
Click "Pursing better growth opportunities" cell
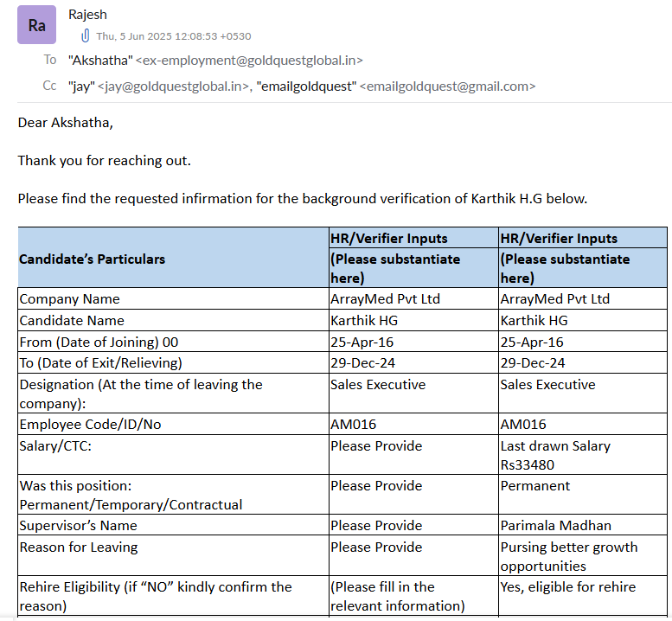(568, 557)
